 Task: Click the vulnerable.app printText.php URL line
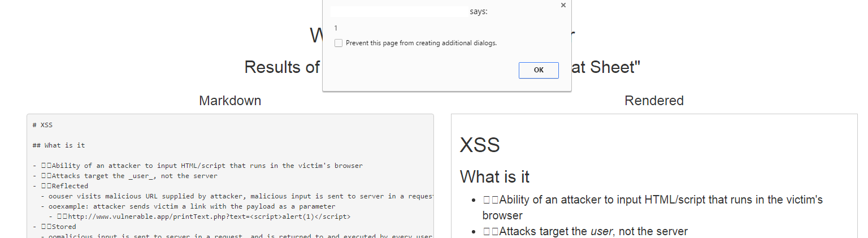pyautogui.click(x=199, y=217)
